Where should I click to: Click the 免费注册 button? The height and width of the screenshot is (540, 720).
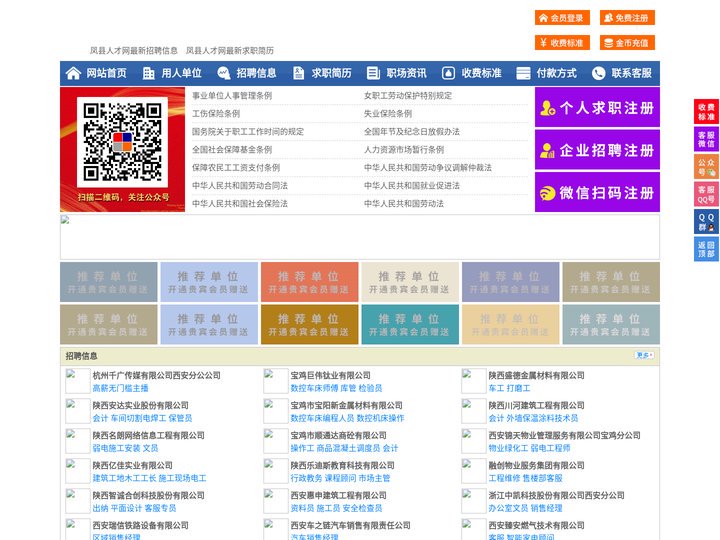click(627, 18)
